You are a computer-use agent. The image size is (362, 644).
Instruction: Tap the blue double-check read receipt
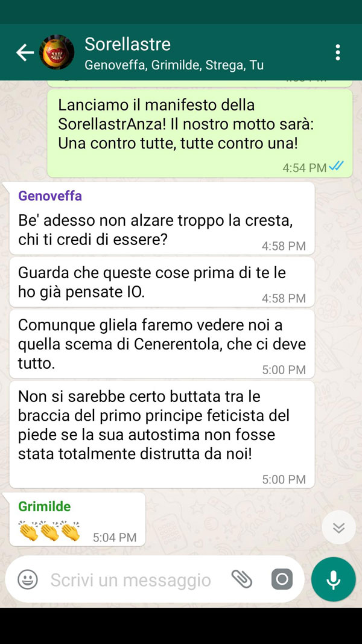(336, 167)
